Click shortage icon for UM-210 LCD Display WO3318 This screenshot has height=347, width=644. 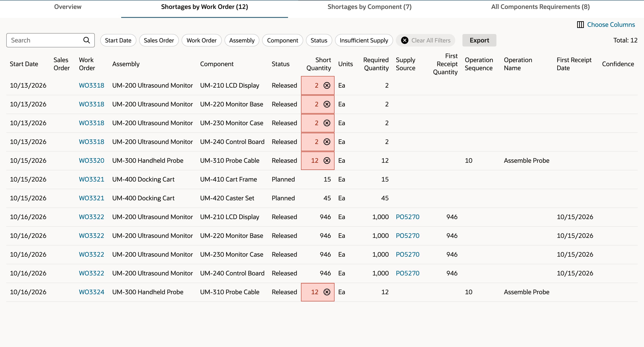click(x=327, y=85)
